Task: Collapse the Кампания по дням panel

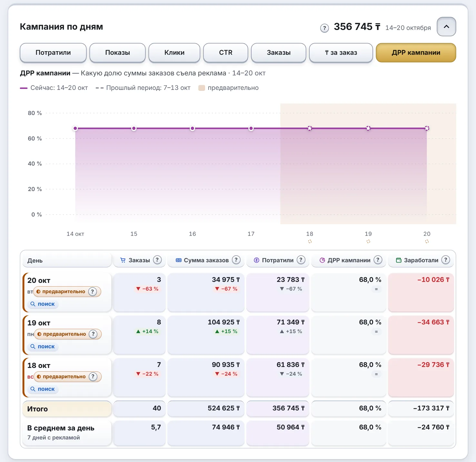Action: 446,27
